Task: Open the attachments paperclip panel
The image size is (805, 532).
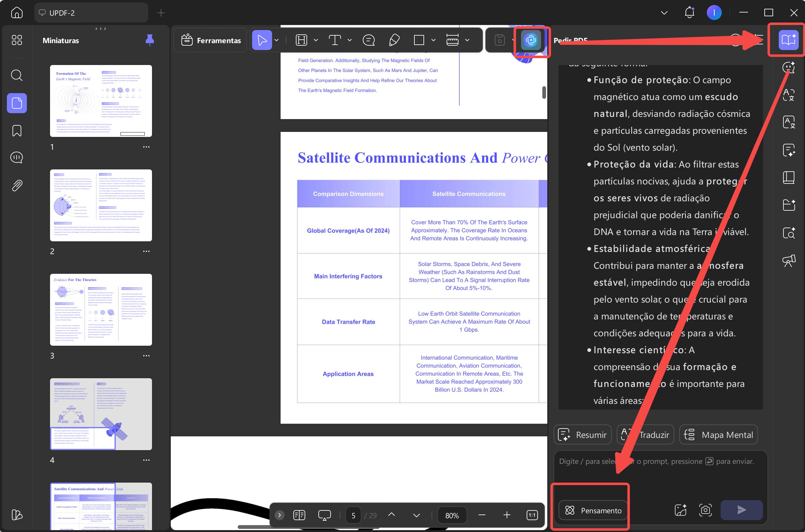Action: point(17,185)
